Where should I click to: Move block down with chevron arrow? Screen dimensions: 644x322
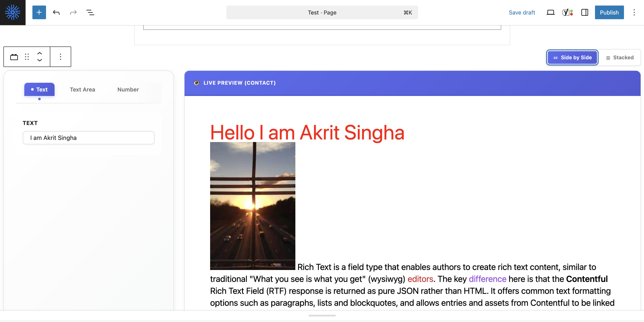39,60
